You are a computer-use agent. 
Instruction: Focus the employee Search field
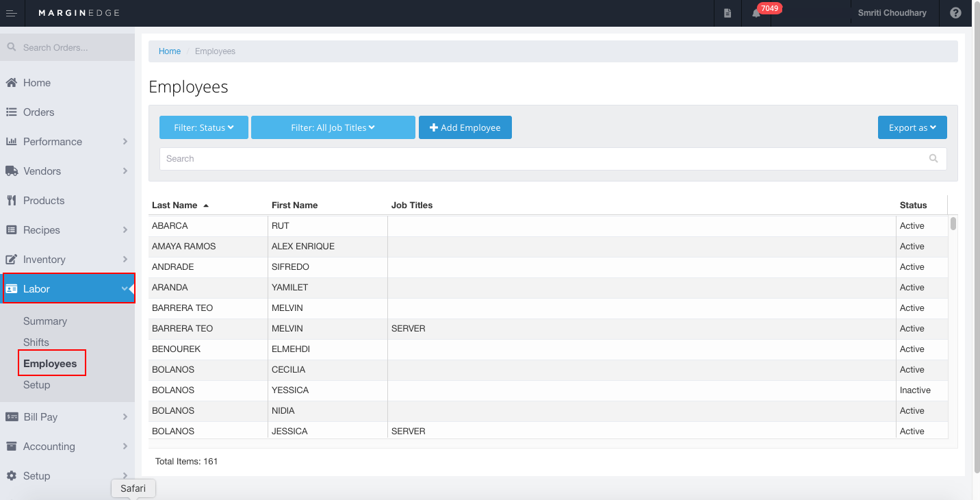point(553,158)
